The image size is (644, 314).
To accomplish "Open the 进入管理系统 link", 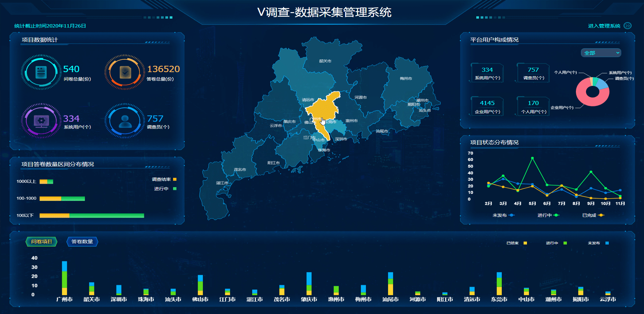I will click(x=604, y=26).
